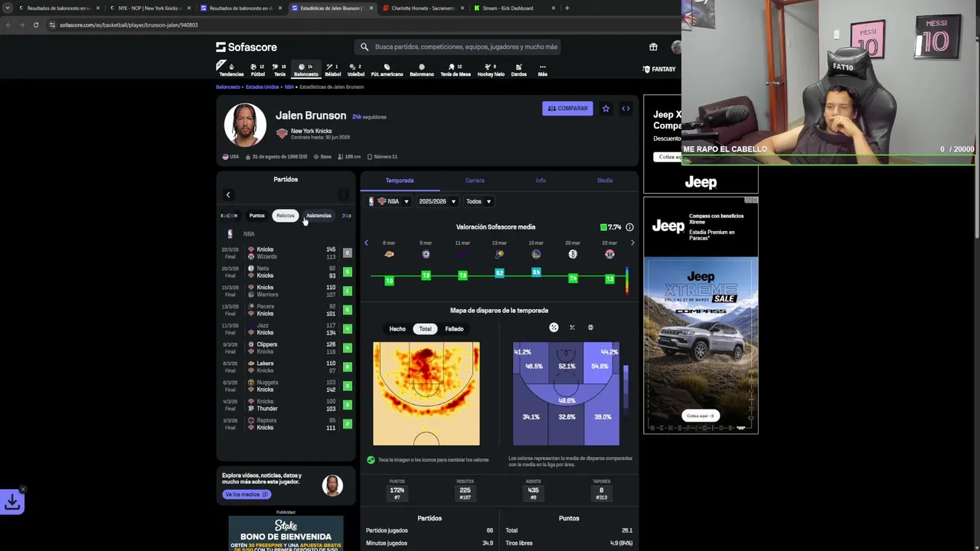The image size is (980, 551).
Task: Click the download icon at bottom left
Action: point(12,502)
